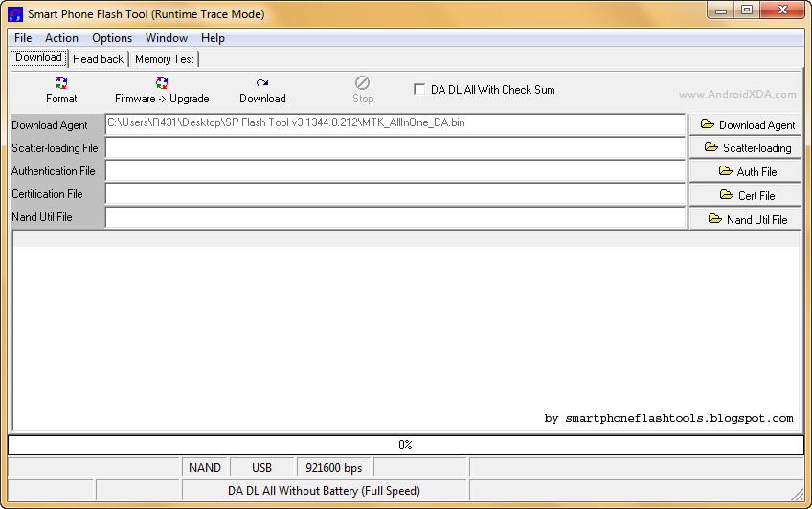
Task: Focus the Nand Util File field
Action: coord(395,217)
